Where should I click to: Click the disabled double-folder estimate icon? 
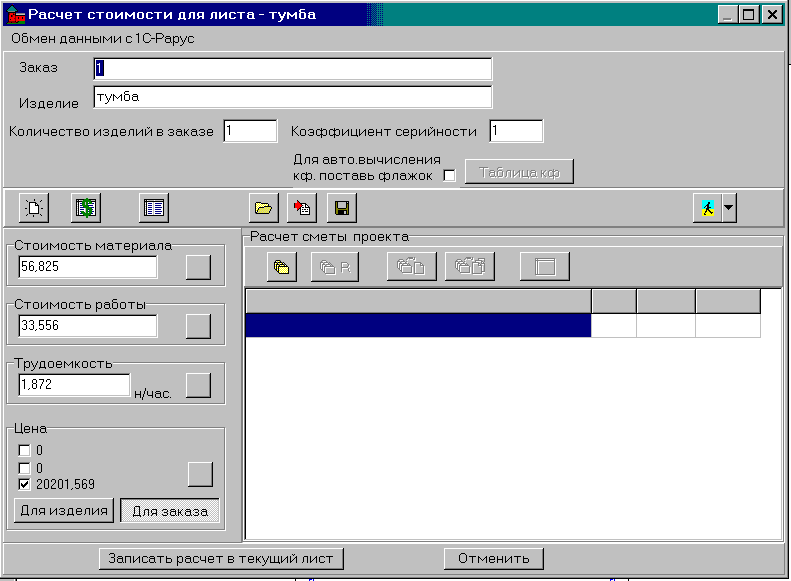tap(470, 267)
